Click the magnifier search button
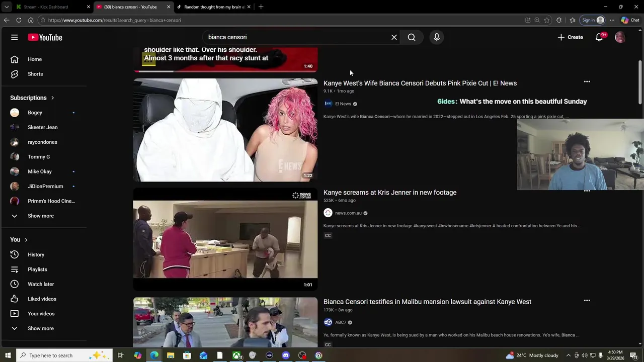The image size is (644, 362). click(412, 37)
